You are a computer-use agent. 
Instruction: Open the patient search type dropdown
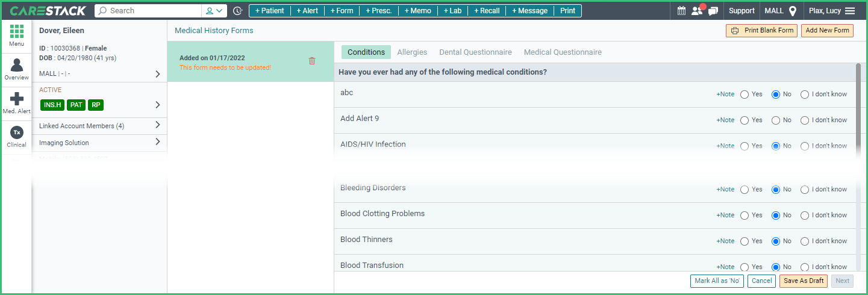214,11
